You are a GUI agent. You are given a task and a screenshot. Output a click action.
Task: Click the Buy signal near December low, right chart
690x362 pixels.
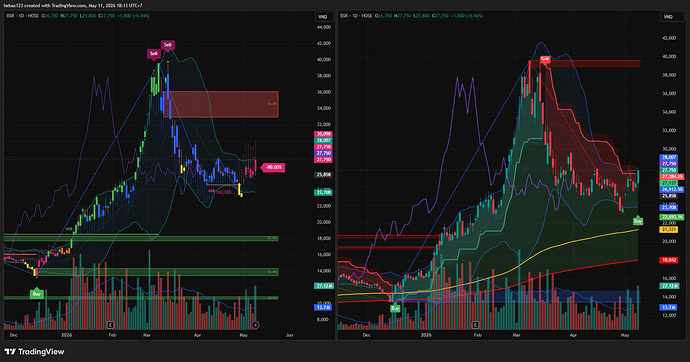point(395,308)
